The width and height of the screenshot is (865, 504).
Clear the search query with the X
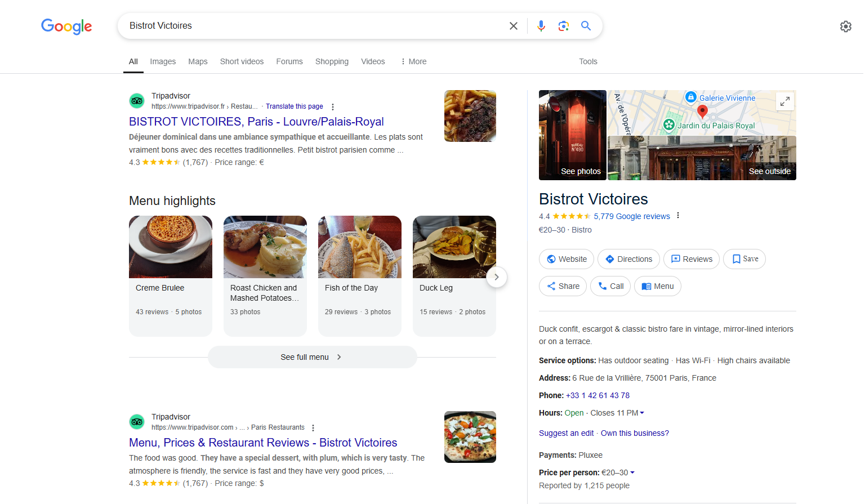point(513,25)
